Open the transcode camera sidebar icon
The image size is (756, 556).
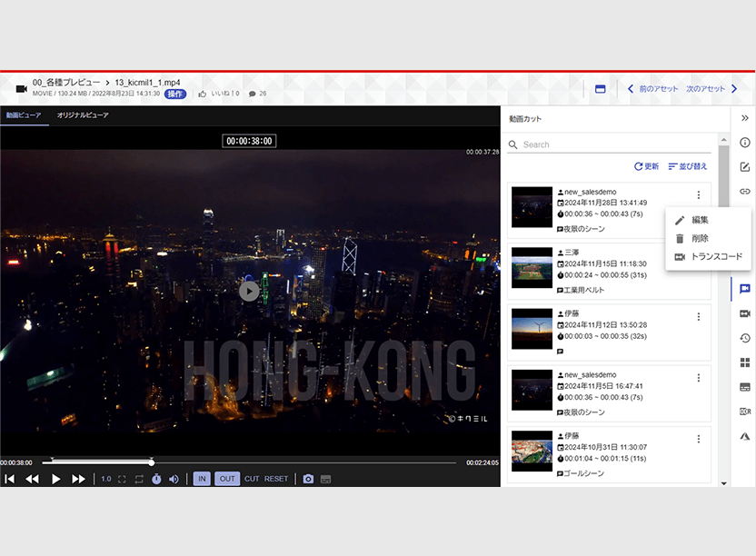(x=744, y=313)
